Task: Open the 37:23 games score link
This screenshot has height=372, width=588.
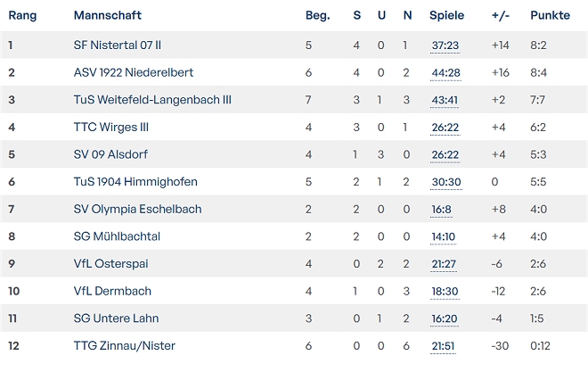Action: (445, 45)
